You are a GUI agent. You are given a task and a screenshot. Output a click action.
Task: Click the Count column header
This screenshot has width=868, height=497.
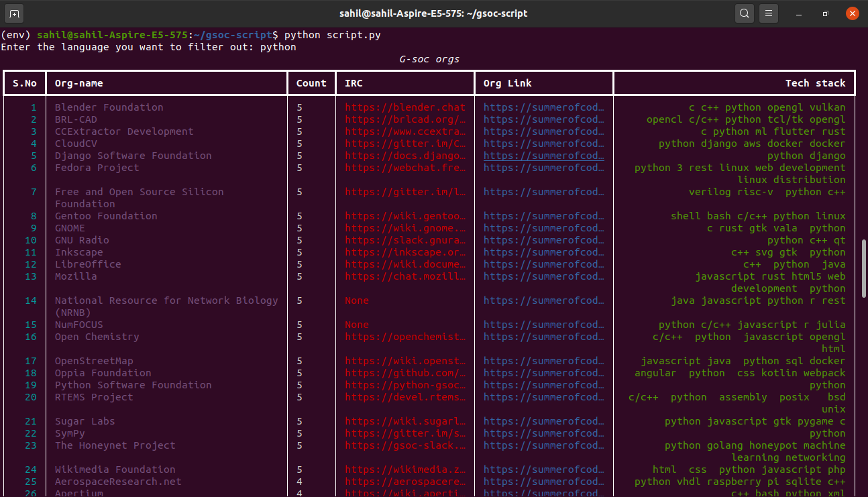311,83
